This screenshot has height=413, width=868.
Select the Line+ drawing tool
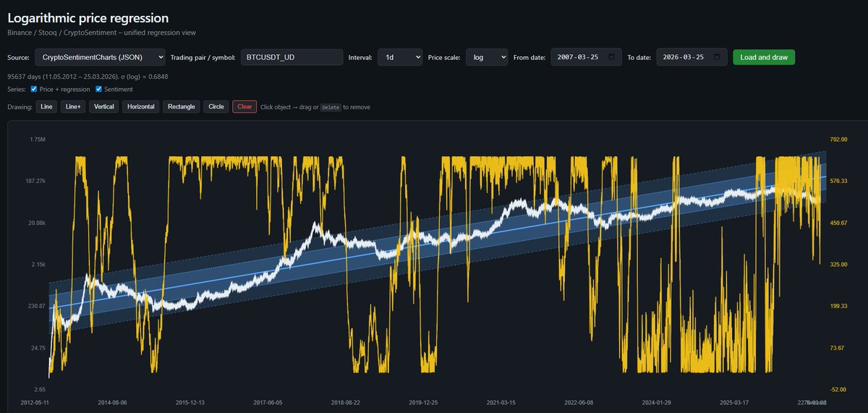point(73,106)
